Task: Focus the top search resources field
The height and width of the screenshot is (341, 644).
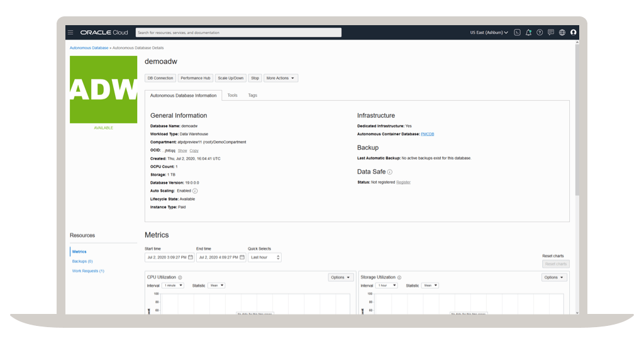Action: pyautogui.click(x=238, y=33)
